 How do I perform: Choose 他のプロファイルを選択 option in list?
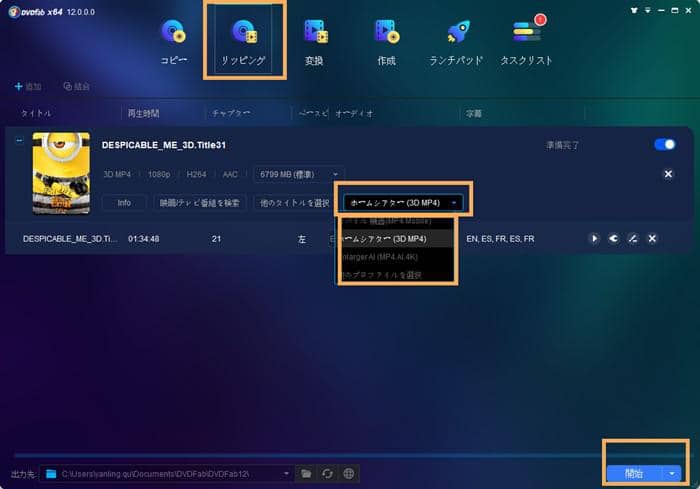click(396, 275)
